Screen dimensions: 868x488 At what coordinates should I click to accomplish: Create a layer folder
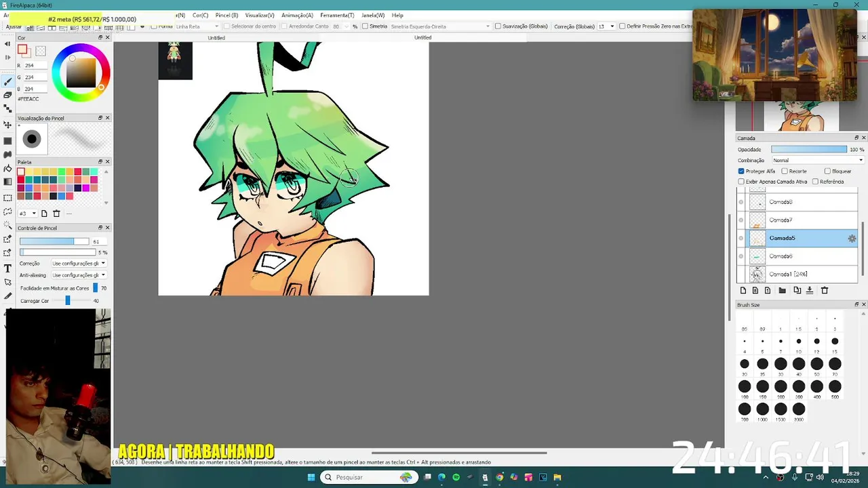point(782,290)
